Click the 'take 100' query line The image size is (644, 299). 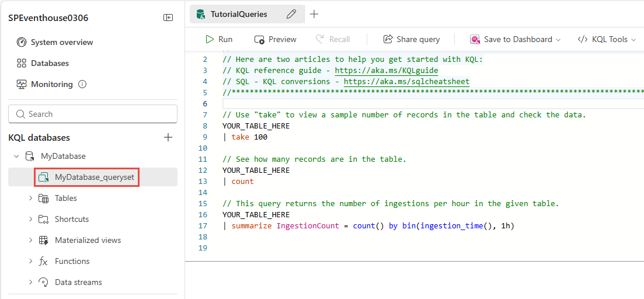pyautogui.click(x=245, y=137)
